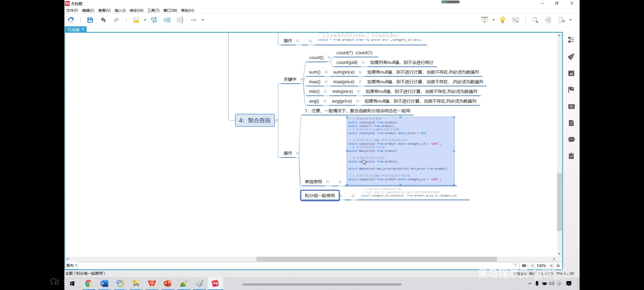644x290 pixels.
Task: Click the share icon in toolbar
Action: pos(548,20)
